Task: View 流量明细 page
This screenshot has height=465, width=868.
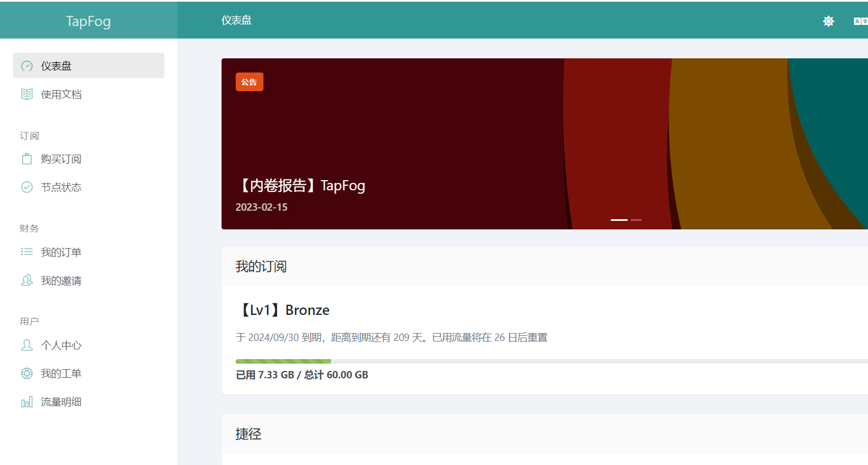Action: [x=88, y=402]
